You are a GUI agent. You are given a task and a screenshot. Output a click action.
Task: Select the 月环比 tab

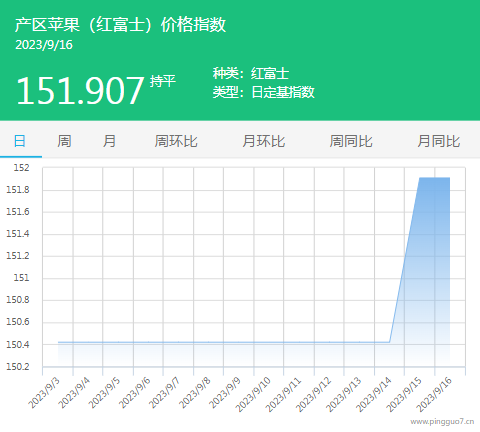[x=264, y=141]
